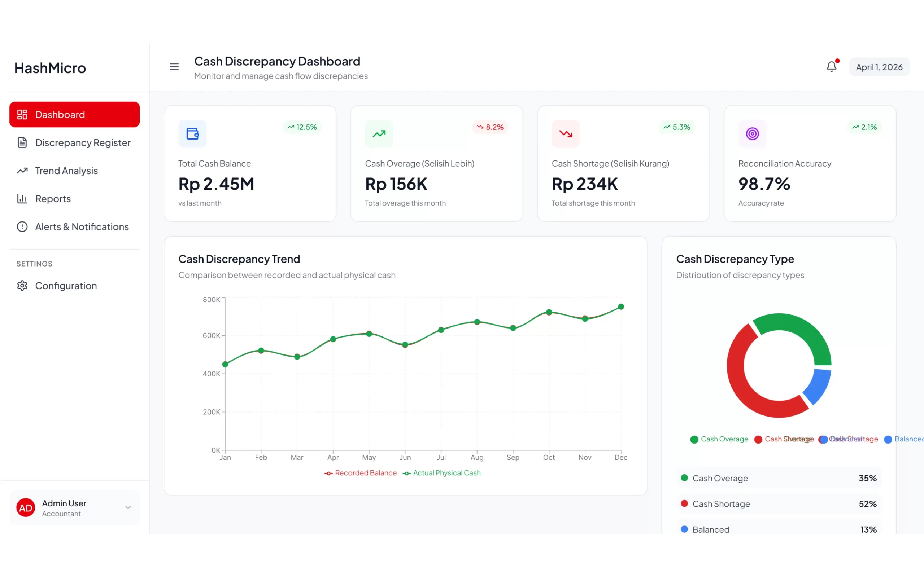Toggle the Actual Physical Cash legend series
This screenshot has height=577, width=924.
point(442,473)
